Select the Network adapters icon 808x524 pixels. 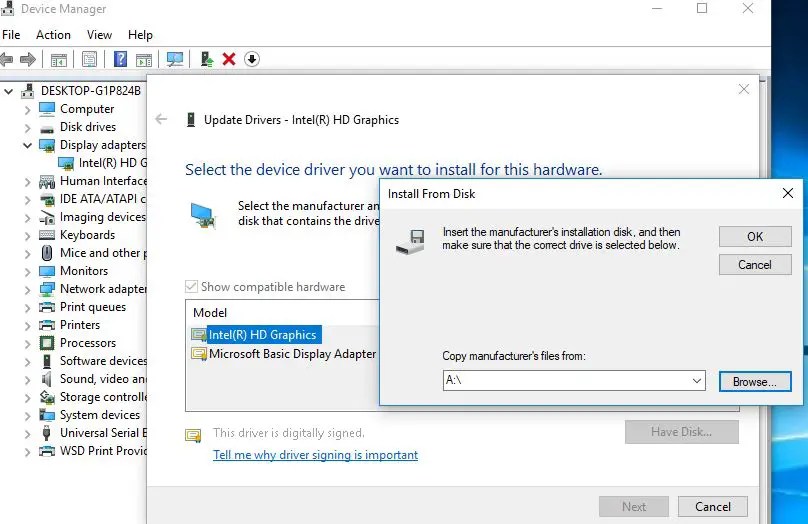click(x=47, y=290)
